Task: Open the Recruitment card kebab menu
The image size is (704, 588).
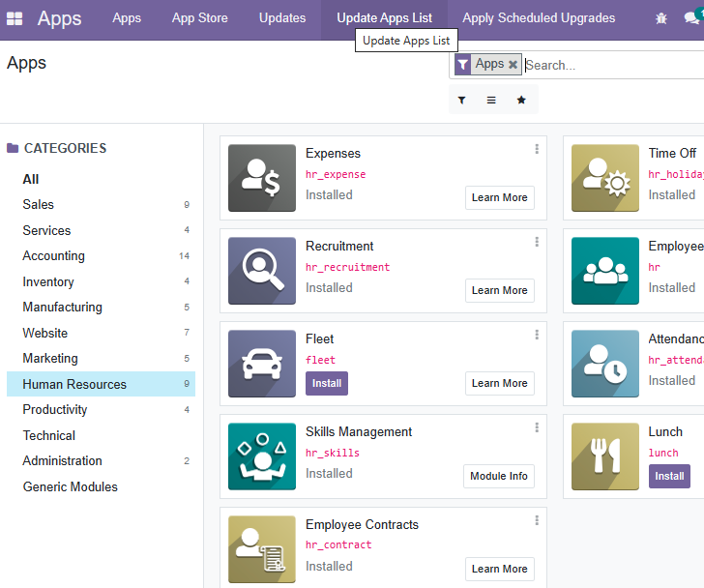Action: point(537,242)
